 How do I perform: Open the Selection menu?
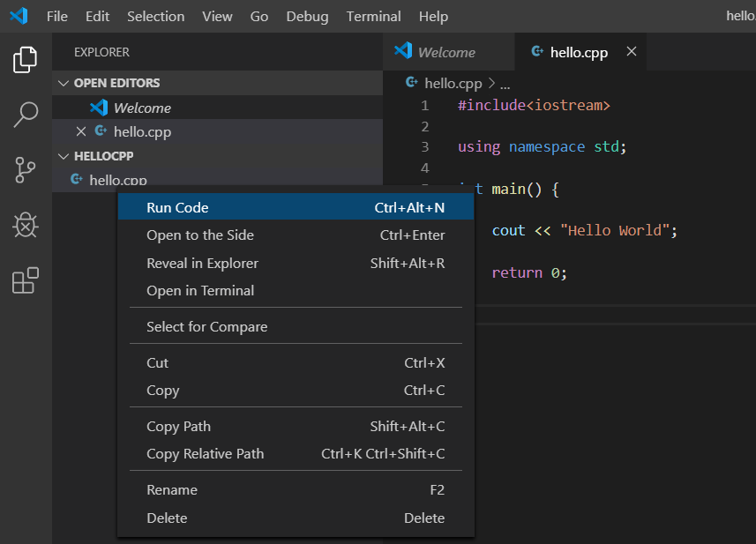[156, 17]
